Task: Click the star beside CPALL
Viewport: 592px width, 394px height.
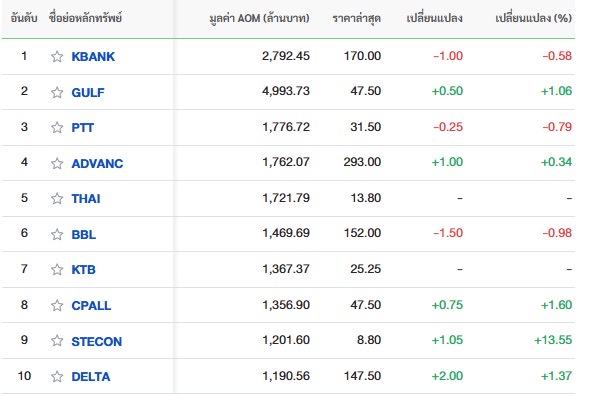Action: (x=57, y=305)
